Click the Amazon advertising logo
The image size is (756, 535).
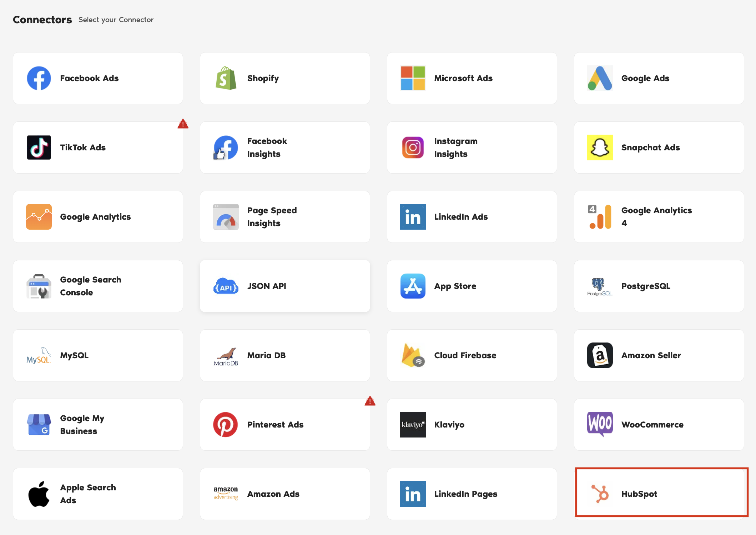point(226,493)
